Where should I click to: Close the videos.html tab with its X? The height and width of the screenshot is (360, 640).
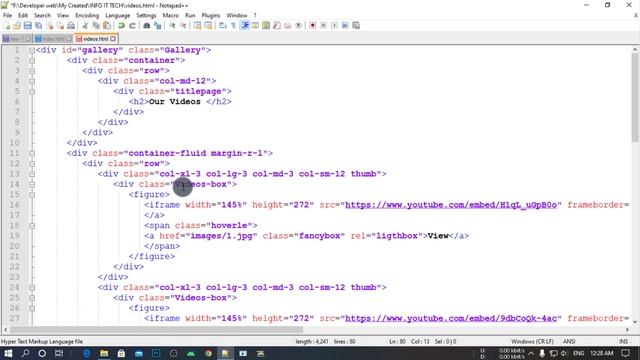coord(113,39)
